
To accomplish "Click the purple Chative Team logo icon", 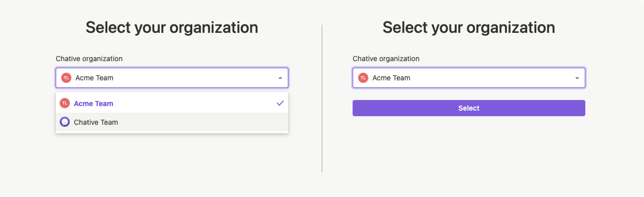I will click(x=65, y=122).
